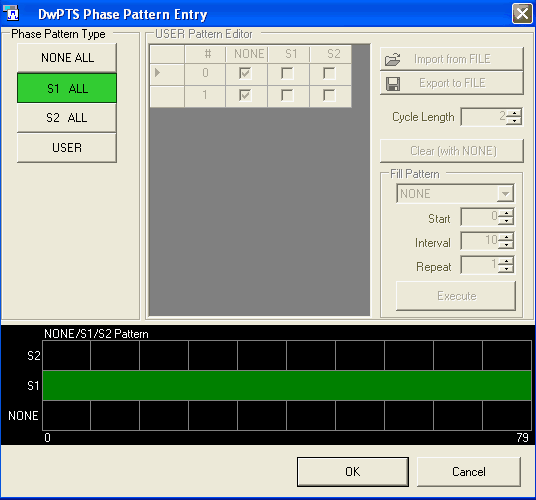The image size is (536, 500).
Task: Click the first cell of S2 pattern row
Action: click(67, 355)
